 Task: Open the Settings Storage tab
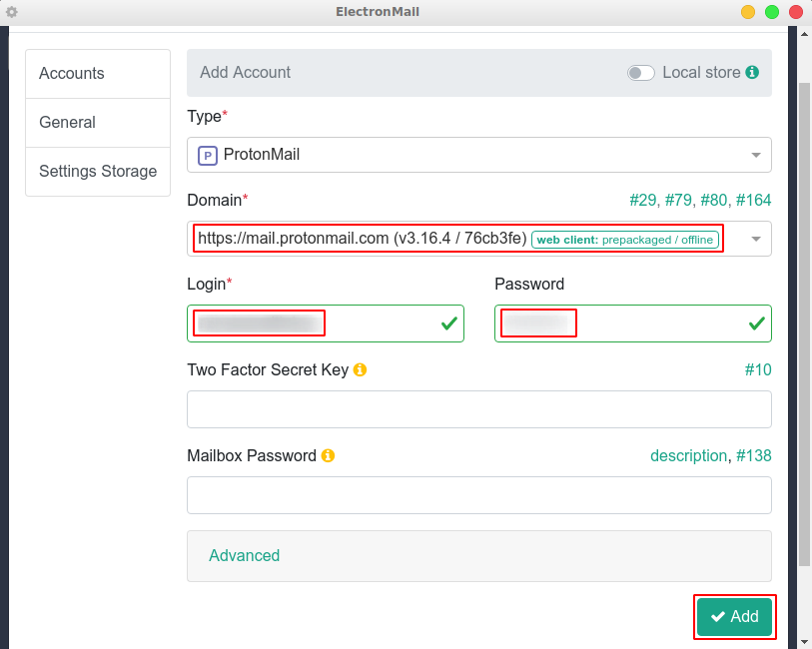tap(98, 172)
